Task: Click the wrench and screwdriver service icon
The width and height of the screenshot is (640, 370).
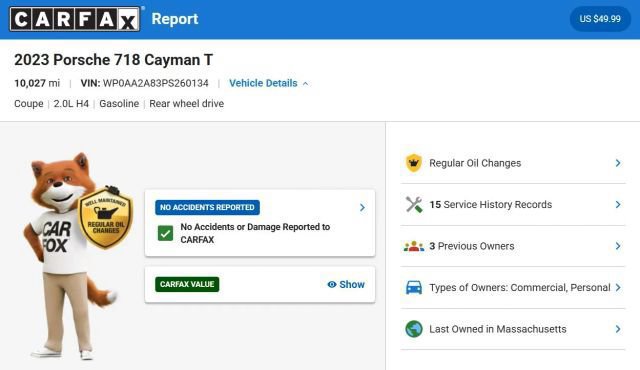Action: [414, 205]
